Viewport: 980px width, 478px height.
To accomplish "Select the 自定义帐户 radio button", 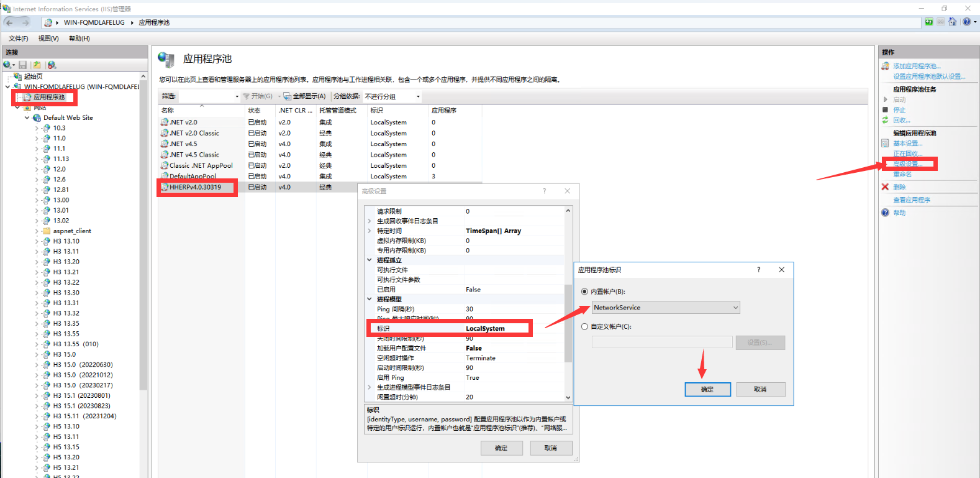I will pos(584,326).
